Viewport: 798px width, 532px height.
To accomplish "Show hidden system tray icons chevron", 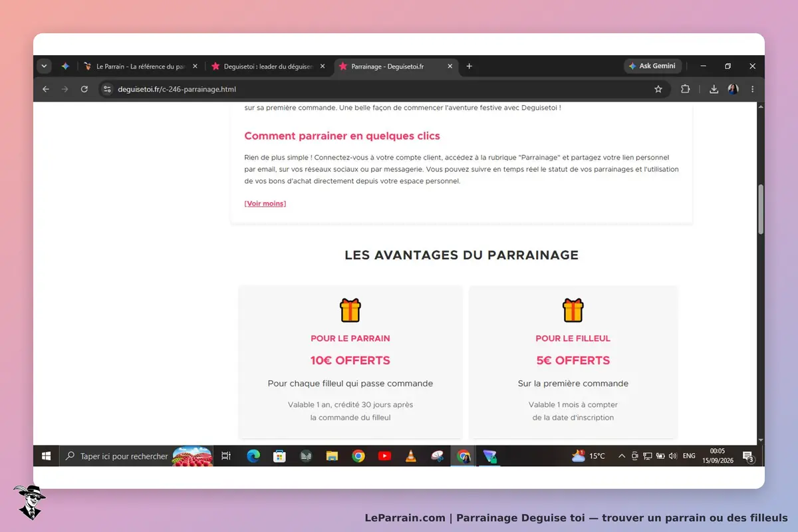I will point(622,456).
